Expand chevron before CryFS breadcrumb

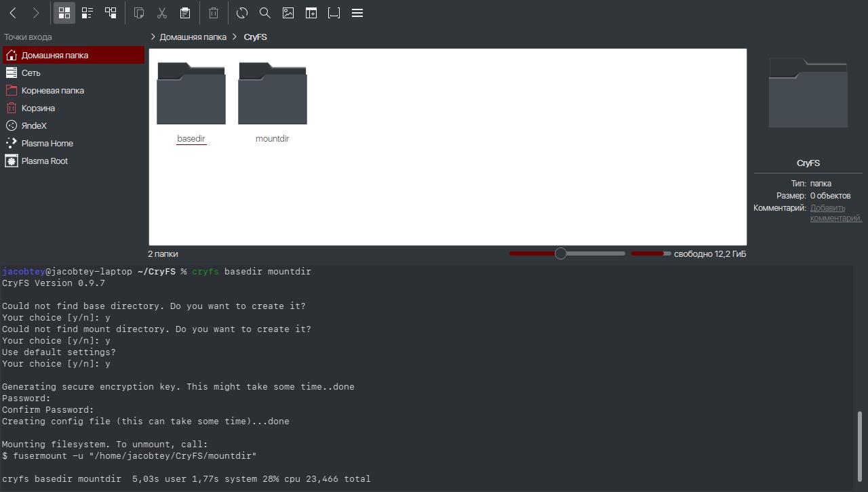(235, 37)
